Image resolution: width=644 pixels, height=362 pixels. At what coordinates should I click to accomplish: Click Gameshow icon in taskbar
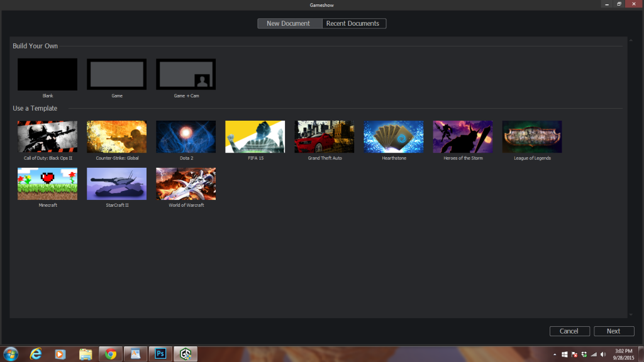coord(186,354)
